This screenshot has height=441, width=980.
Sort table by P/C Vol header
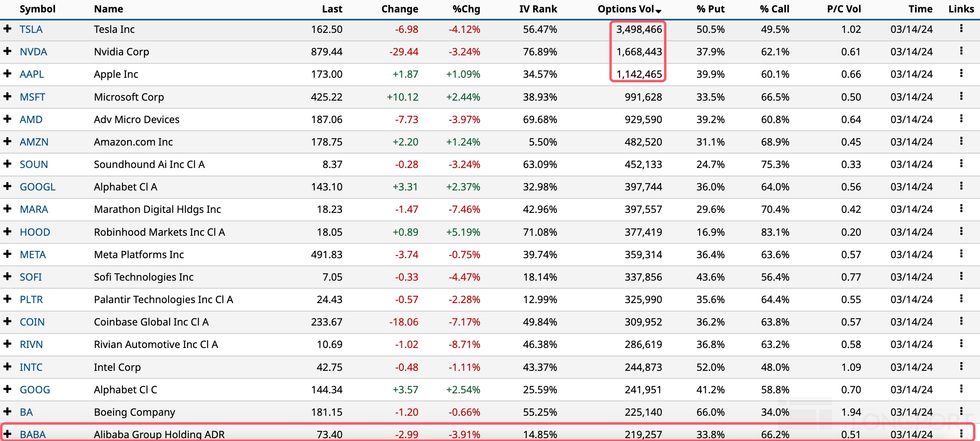[844, 9]
